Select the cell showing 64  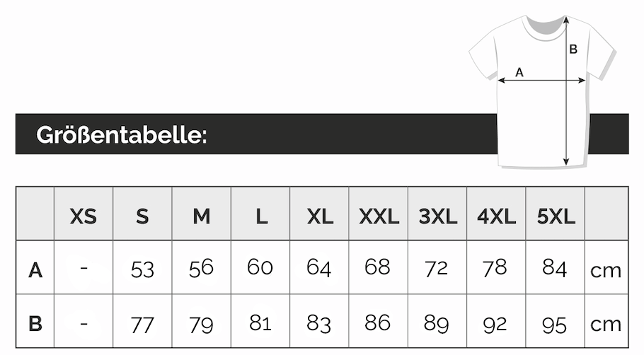pyautogui.click(x=319, y=268)
